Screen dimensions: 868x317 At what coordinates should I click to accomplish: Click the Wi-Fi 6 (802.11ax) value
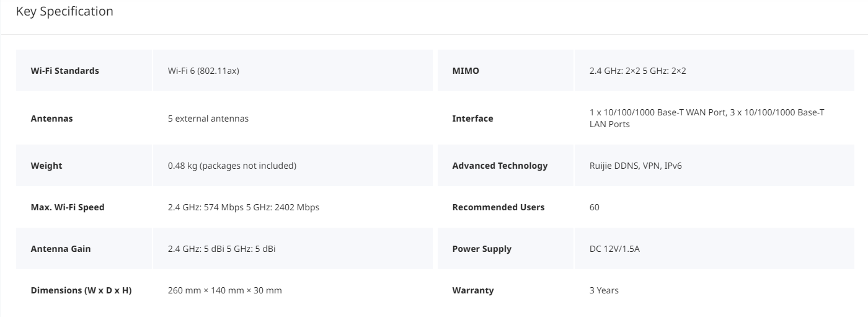pyautogui.click(x=203, y=71)
